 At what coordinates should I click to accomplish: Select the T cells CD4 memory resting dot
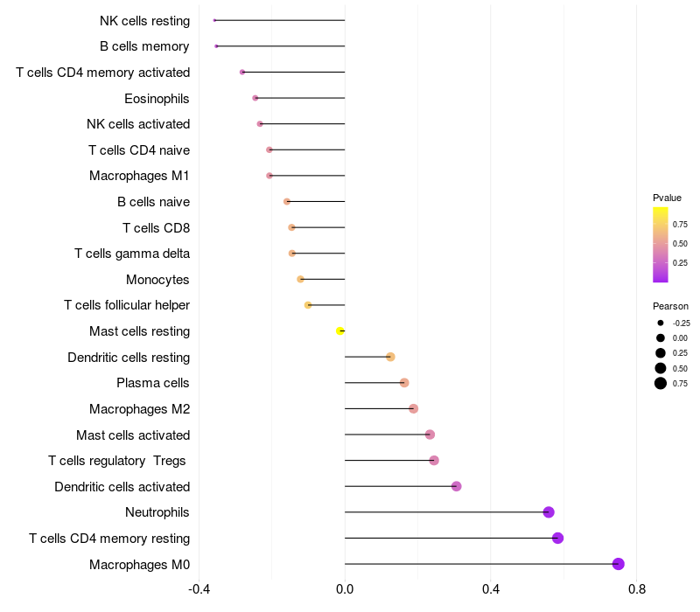coord(557,538)
